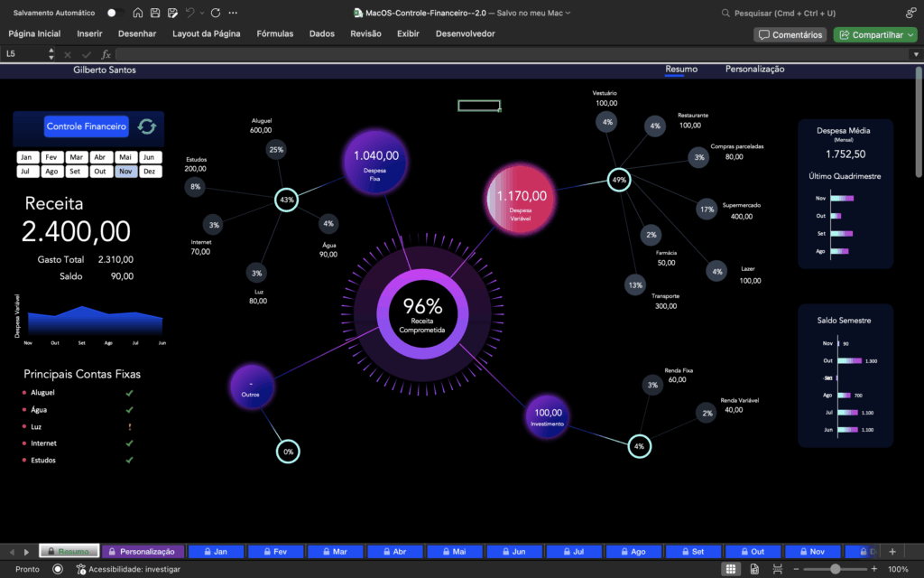This screenshot has height=578, width=924.
Task: Click the zoom slider in the status bar
Action: 836,569
